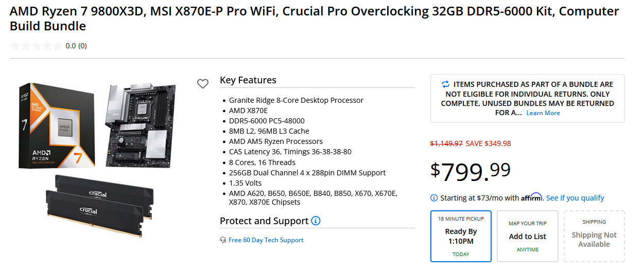This screenshot has height=272, width=644.
Task: Click the heart wishlist icon
Action: point(203,83)
